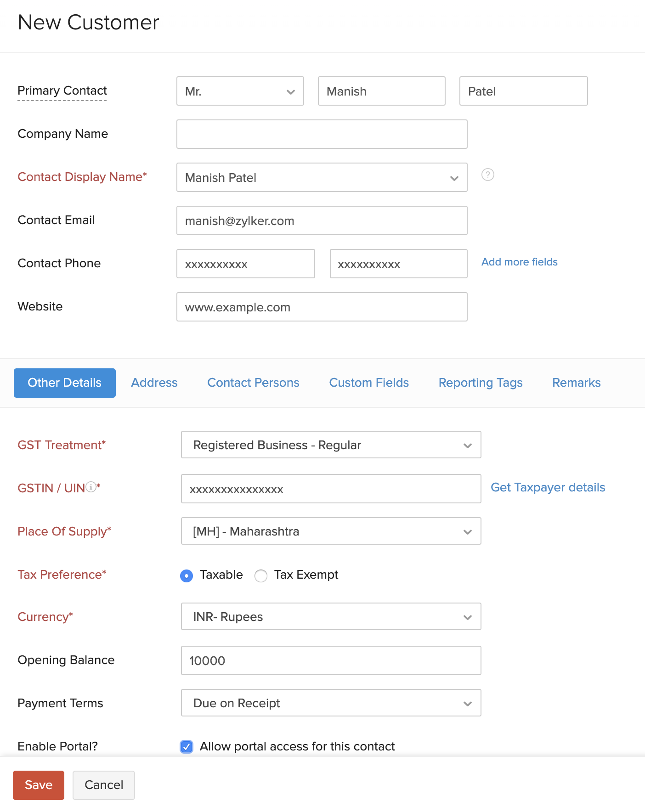Go to the Reporting Tags tab
Screen dimensions: 645x812
481,383
